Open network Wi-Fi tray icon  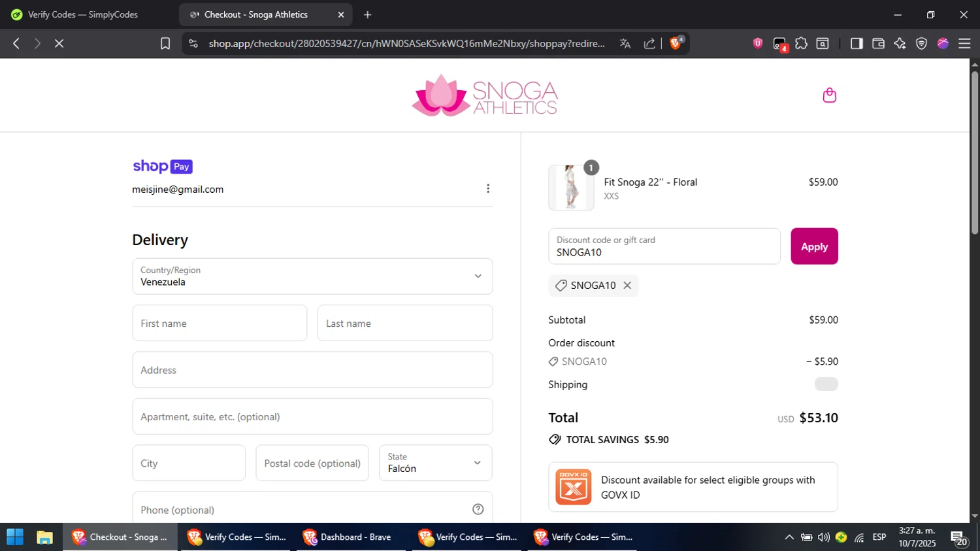coord(859,537)
